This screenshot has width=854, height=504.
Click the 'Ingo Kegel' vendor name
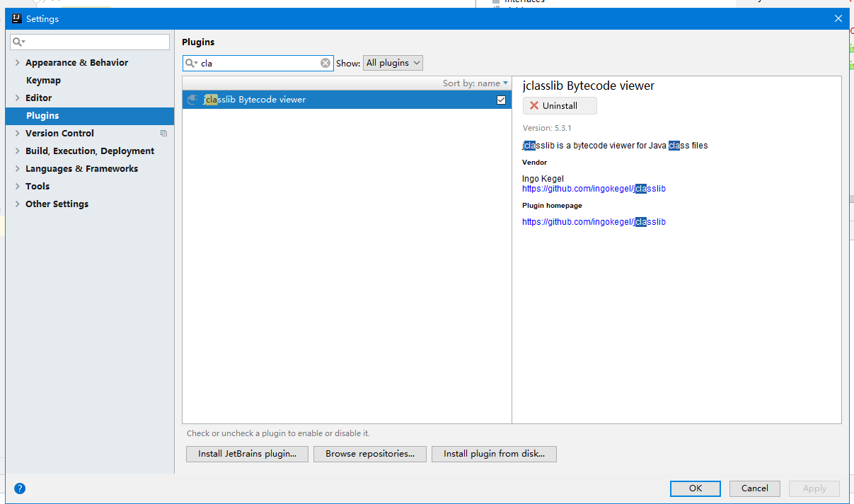(x=543, y=179)
